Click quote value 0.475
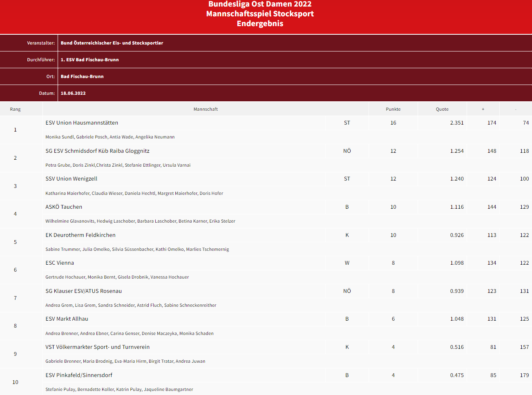Viewport: 532px width, 395px height. 457,375
